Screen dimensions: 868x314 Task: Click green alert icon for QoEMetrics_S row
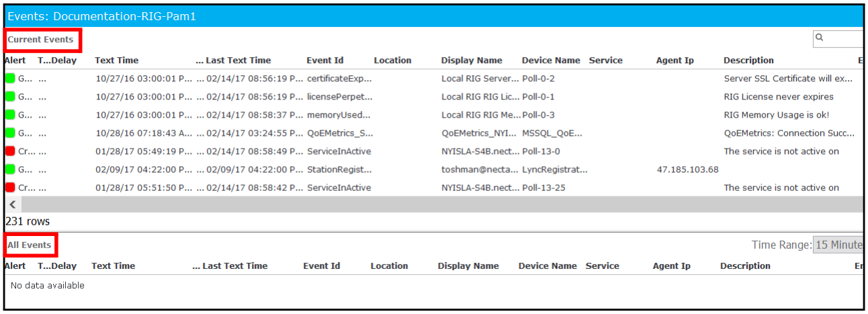tap(10, 133)
